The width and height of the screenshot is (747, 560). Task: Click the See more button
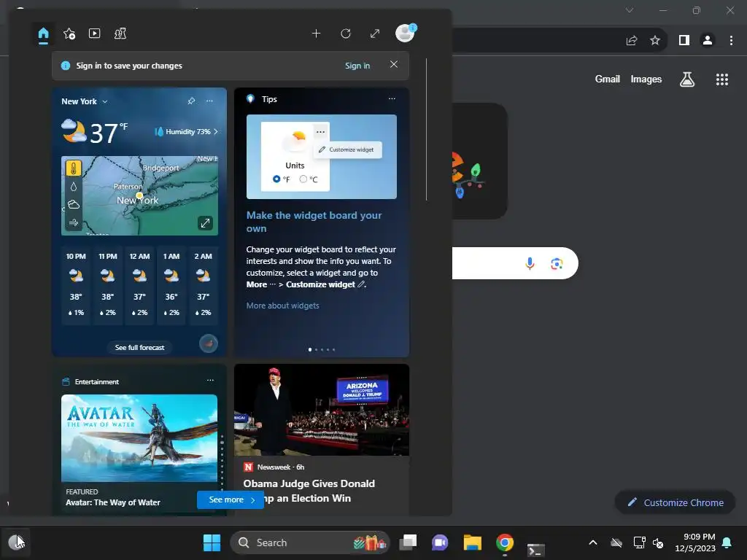click(x=230, y=499)
